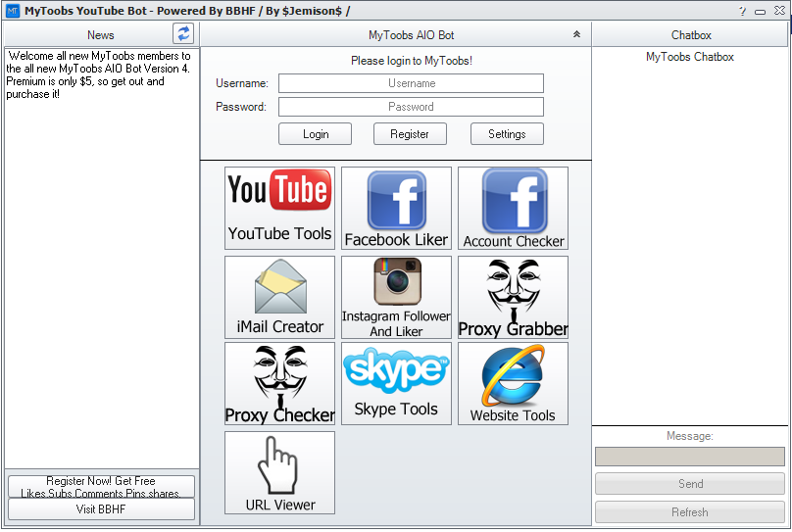Open the URL Viewer tool
792x532 pixels.
(279, 472)
